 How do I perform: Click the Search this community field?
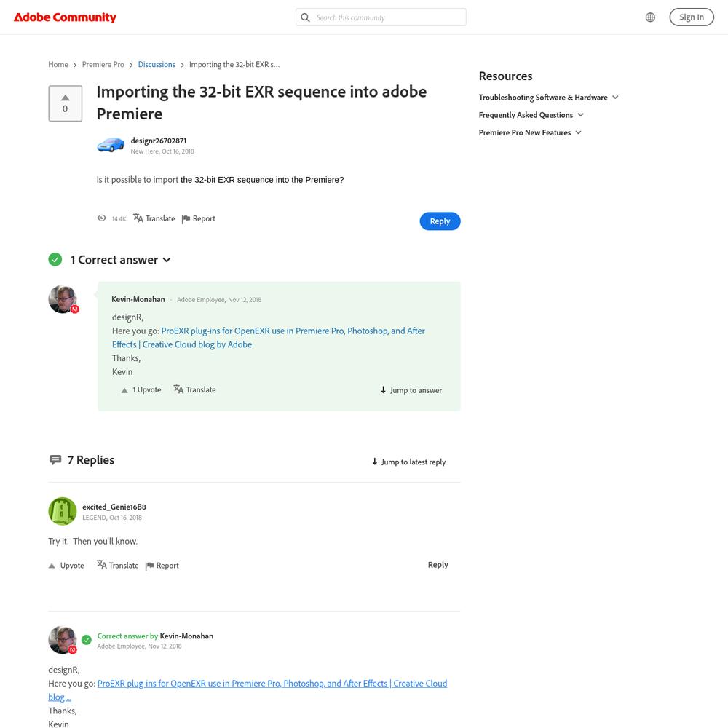point(386,17)
